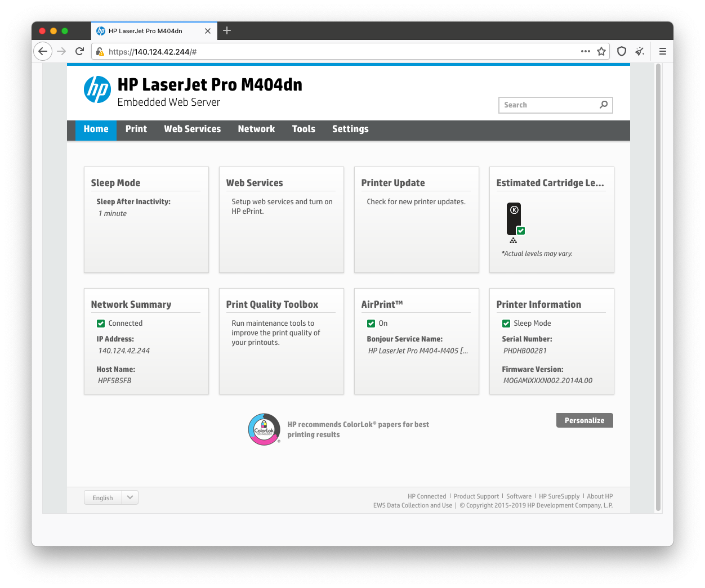Open the Print navigation tab
The width and height of the screenshot is (705, 588).
click(136, 129)
